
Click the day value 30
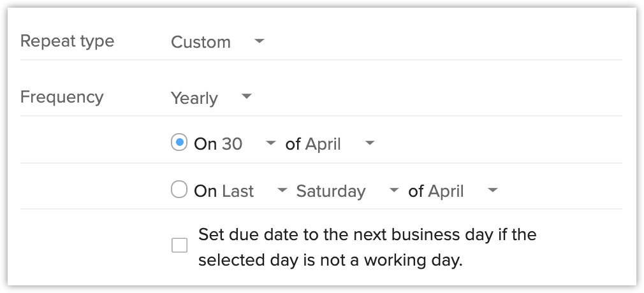pos(232,144)
